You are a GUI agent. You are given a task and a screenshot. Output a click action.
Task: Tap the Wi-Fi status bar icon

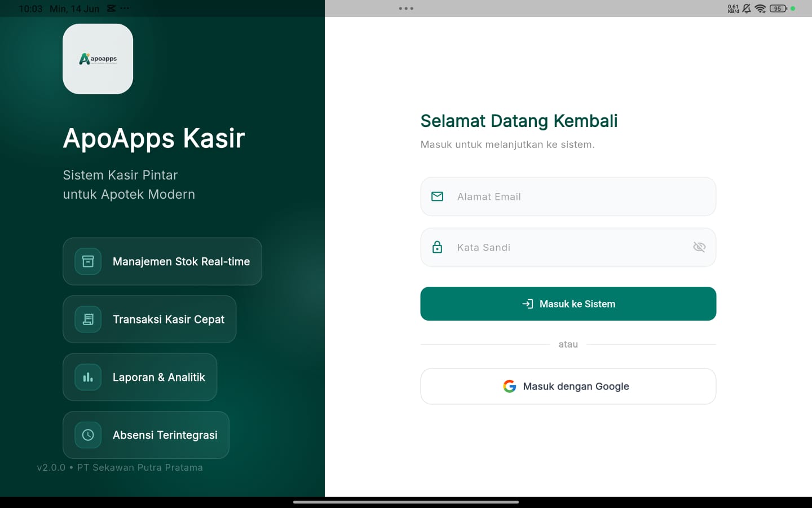(x=760, y=8)
